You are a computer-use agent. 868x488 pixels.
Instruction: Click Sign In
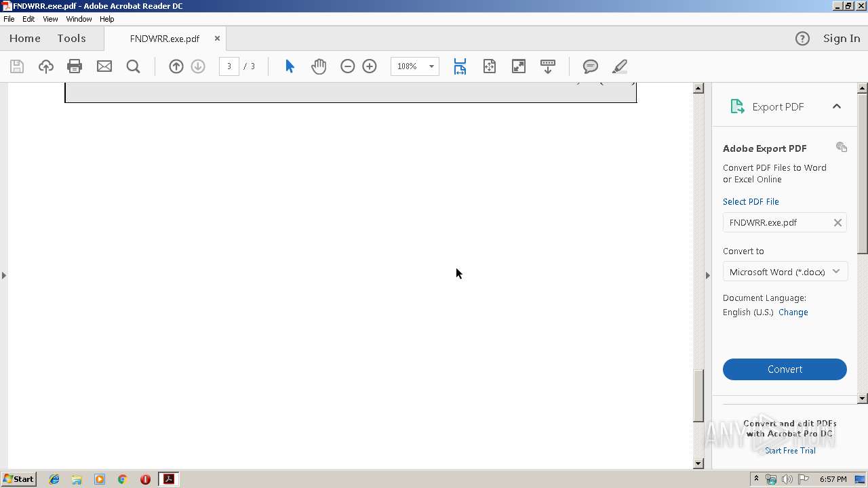point(842,39)
